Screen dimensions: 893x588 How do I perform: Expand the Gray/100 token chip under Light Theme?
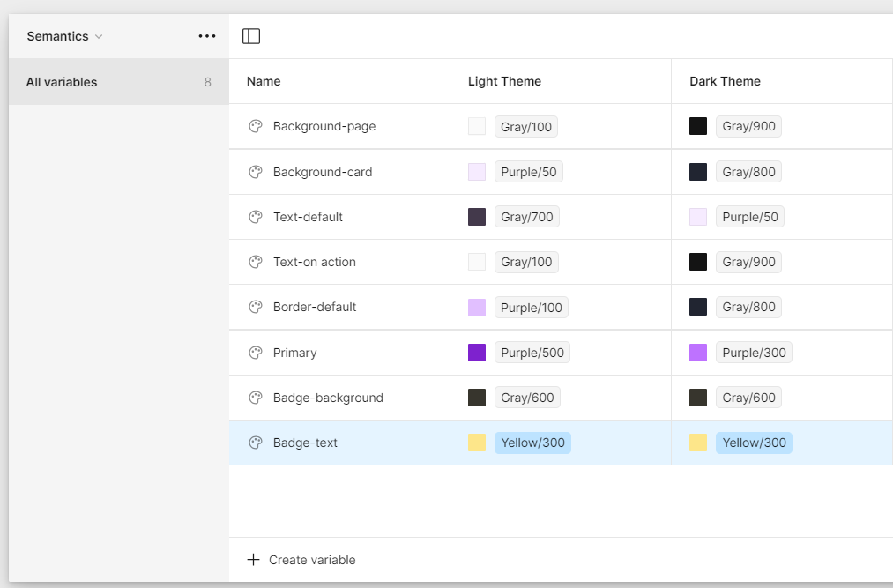526,126
